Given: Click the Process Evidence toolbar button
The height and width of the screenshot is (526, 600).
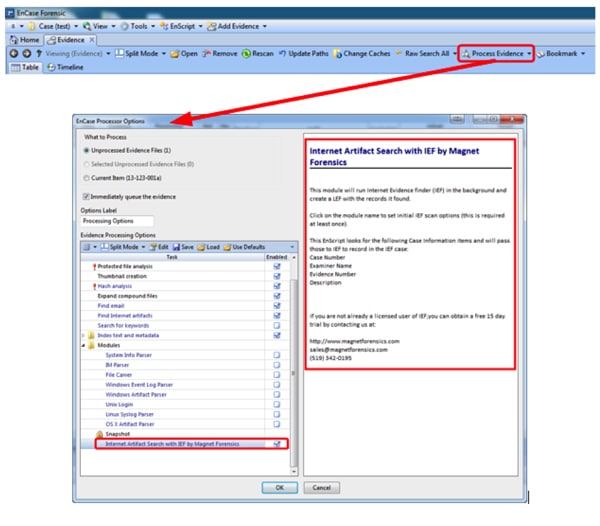Looking at the screenshot, I should [492, 54].
